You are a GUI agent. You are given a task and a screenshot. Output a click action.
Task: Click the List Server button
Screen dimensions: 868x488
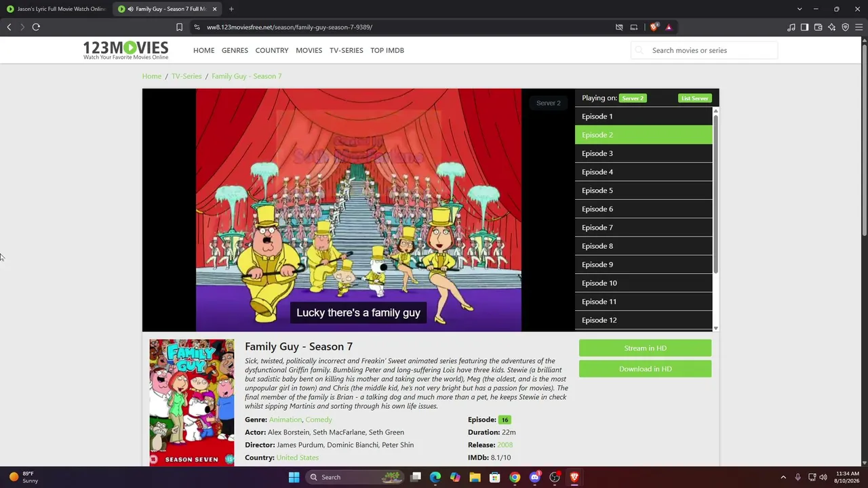tap(695, 98)
